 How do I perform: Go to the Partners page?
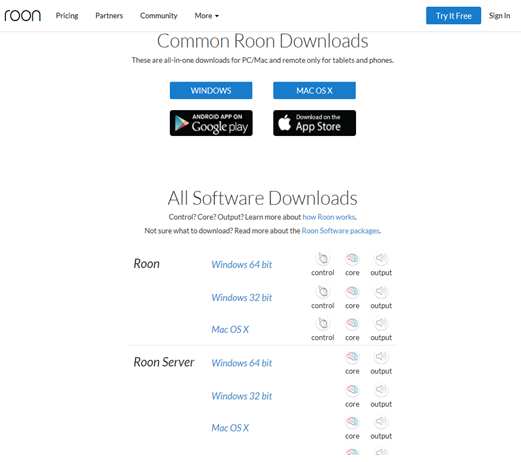(109, 16)
